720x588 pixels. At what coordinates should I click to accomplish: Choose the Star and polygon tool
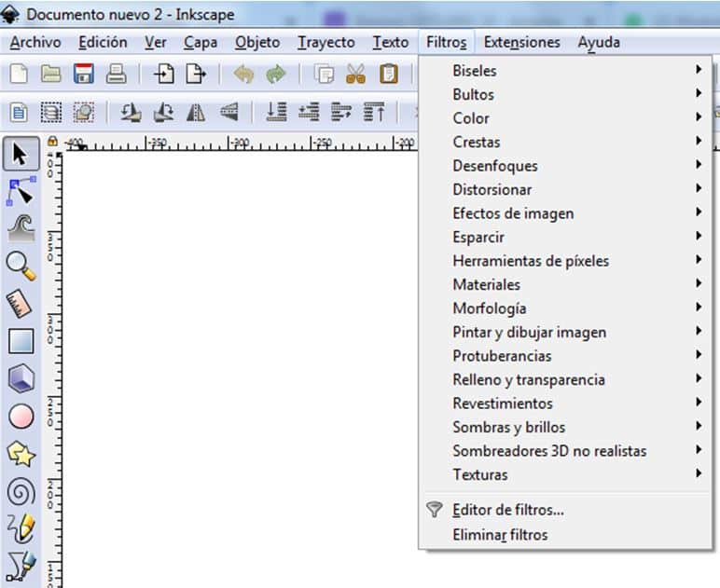tap(21, 454)
